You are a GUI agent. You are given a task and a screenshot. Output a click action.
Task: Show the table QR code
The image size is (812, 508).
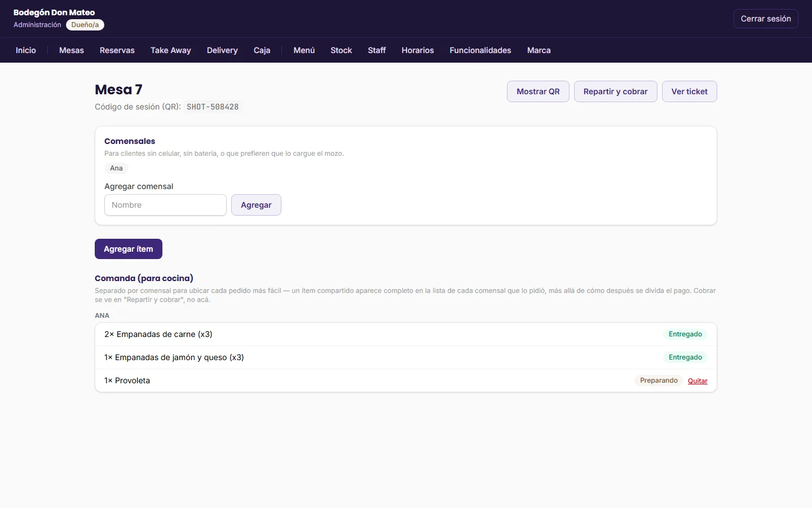(538, 91)
